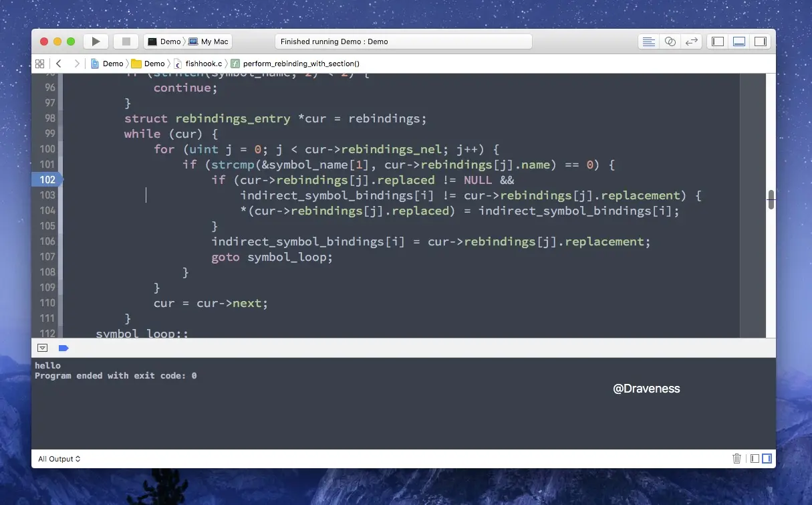Show the Assistant editor
Viewport: 812px width, 505px height.
pyautogui.click(x=670, y=41)
